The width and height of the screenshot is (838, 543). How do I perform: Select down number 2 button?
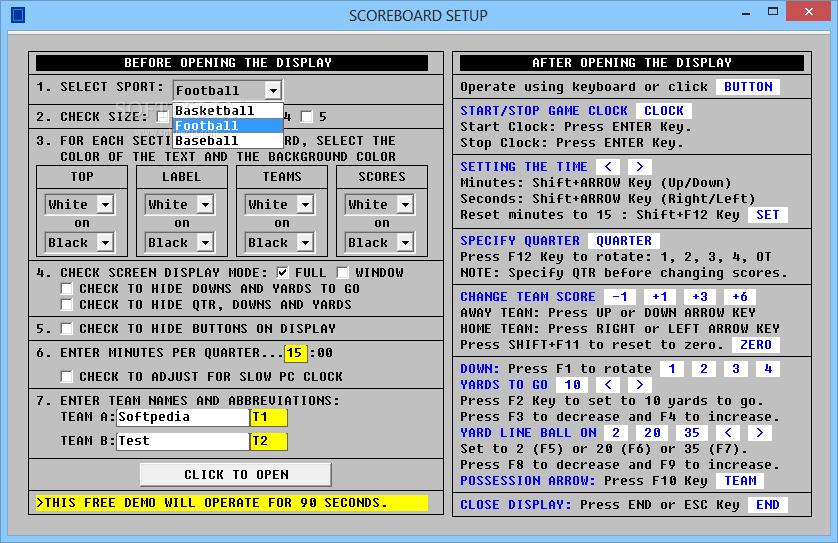tap(704, 369)
